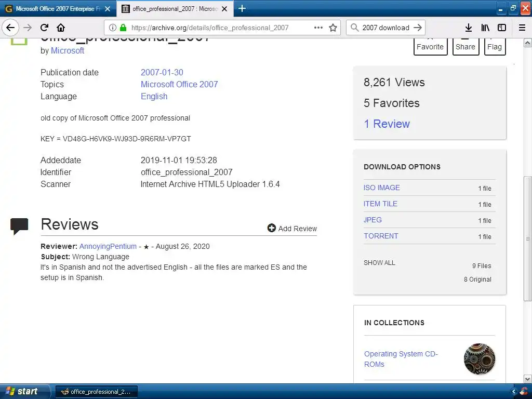Click SHOW ALL download files
Image resolution: width=532 pixels, height=399 pixels.
pyautogui.click(x=379, y=262)
